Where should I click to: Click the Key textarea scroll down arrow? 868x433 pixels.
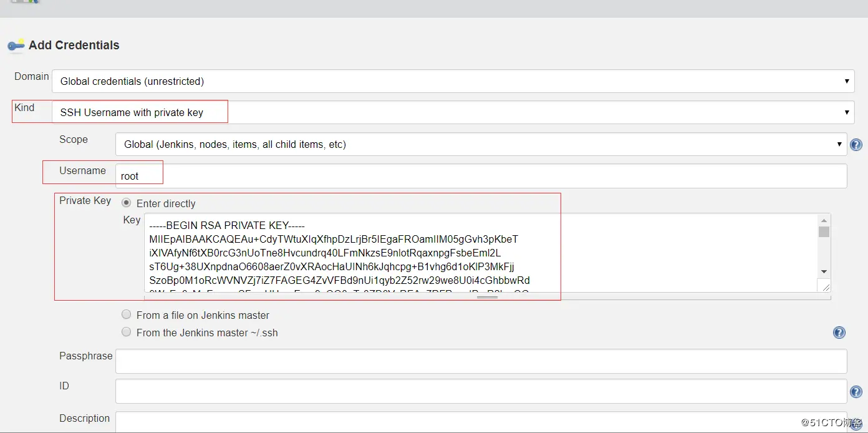click(824, 271)
